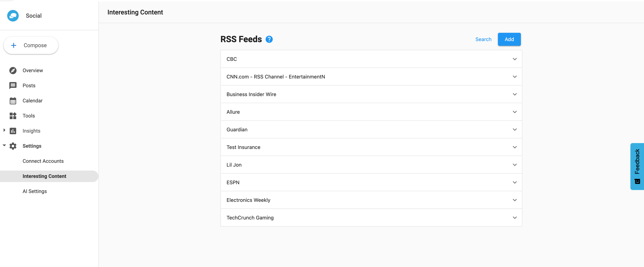Expand the CBC feed
This screenshot has height=267, width=644.
tap(515, 59)
